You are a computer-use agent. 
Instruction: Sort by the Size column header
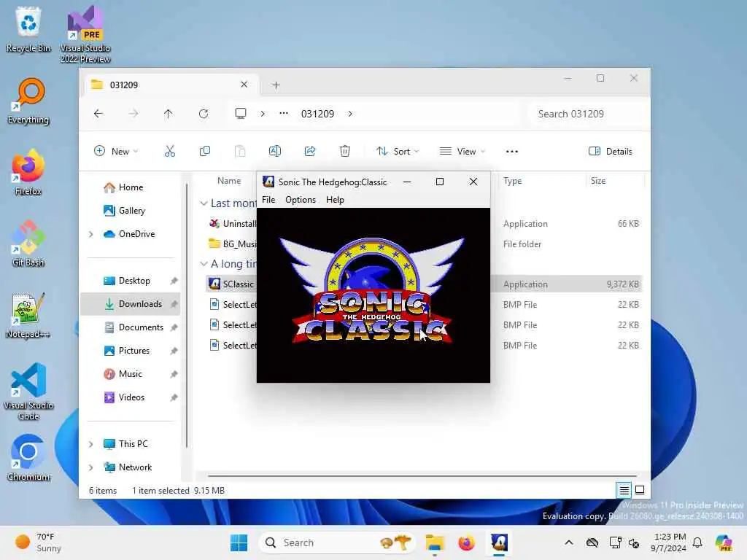(x=598, y=181)
